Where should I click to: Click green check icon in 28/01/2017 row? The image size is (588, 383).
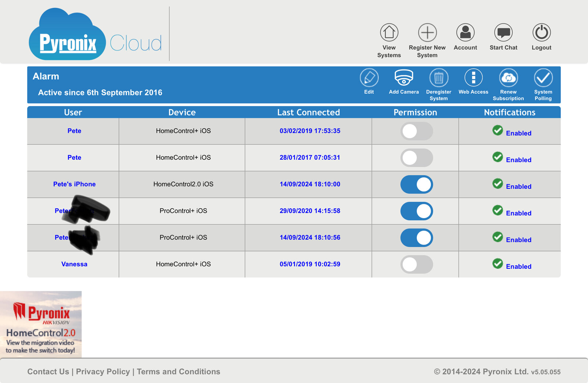[498, 157]
